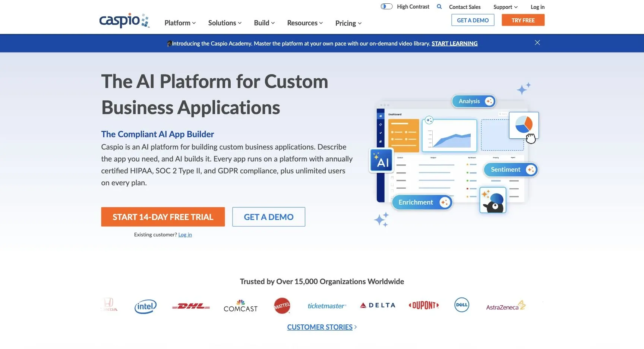Click the DHL logo

191,306
